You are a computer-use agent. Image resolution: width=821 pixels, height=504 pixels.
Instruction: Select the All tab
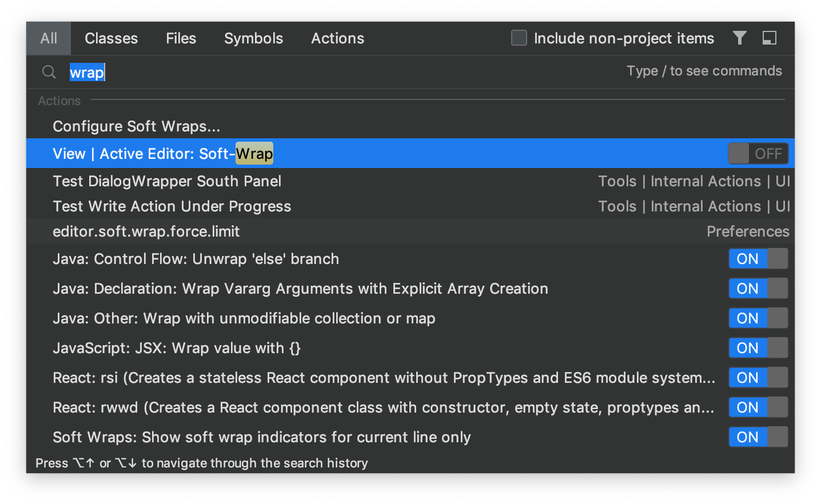tap(49, 38)
